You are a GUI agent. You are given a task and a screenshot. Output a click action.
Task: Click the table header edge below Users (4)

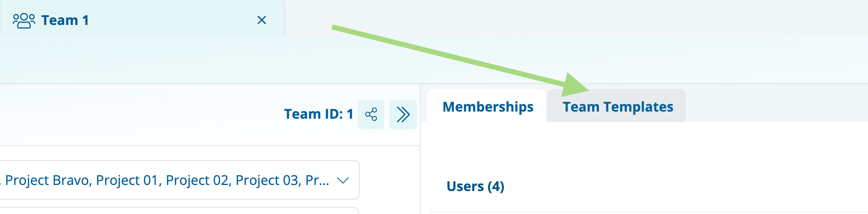(648, 212)
